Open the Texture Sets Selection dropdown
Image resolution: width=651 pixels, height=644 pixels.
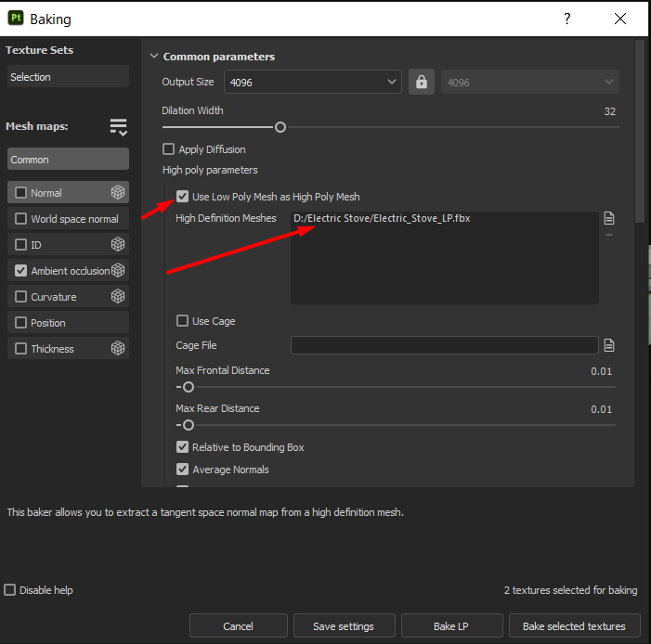click(x=67, y=77)
